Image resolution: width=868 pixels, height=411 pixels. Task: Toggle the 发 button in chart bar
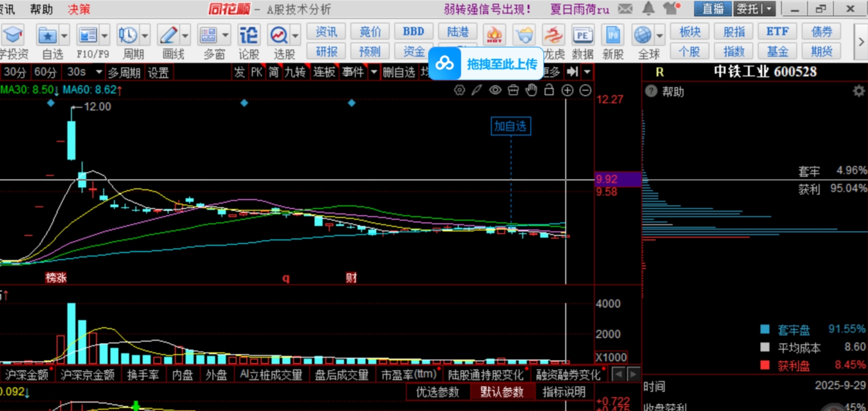(239, 73)
